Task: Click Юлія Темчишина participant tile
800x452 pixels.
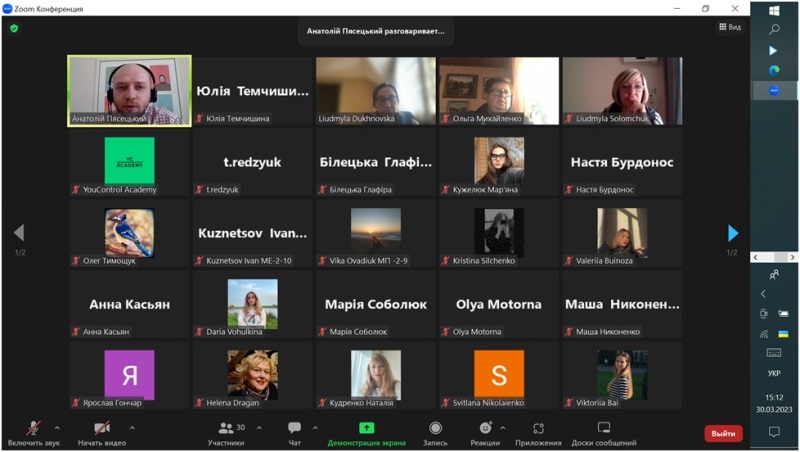Action: 253,91
